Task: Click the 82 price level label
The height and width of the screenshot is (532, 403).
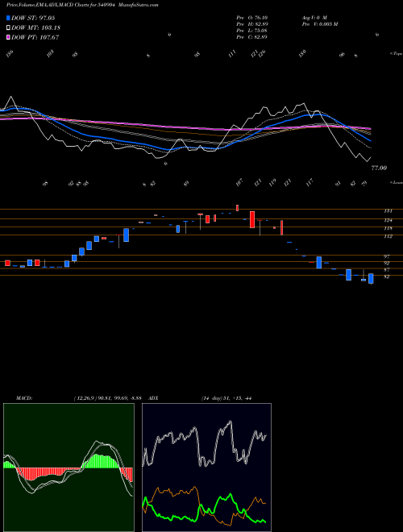Action: [386, 276]
